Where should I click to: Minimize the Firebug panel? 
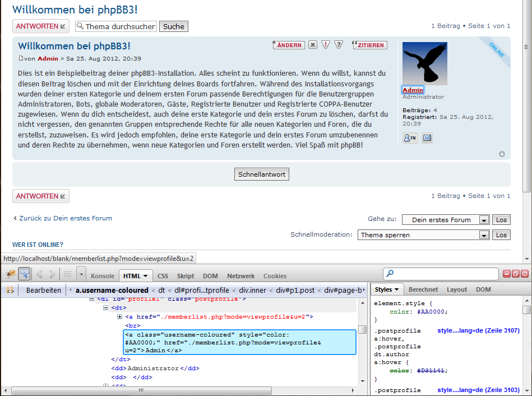[x=507, y=274]
